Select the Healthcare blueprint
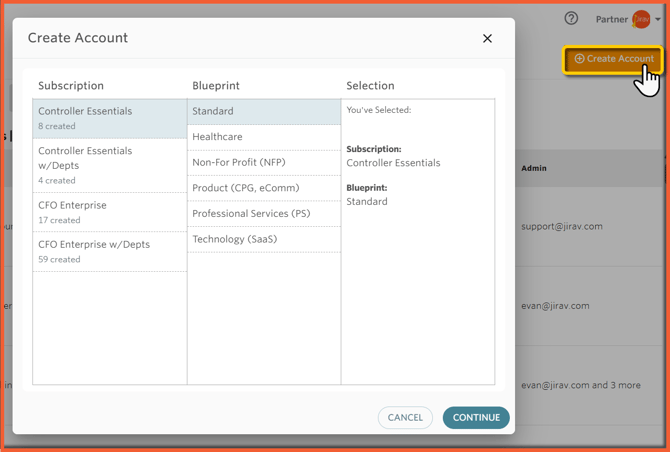Viewport: 670px width, 452px height. click(264, 137)
